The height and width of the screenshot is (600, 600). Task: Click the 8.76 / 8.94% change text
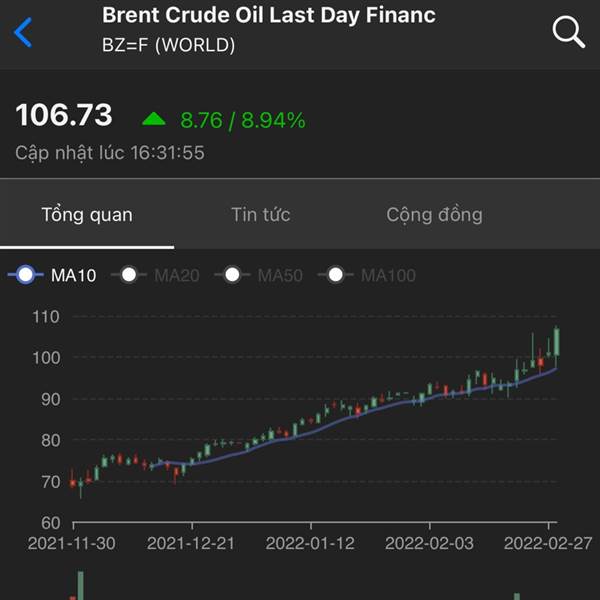243,120
